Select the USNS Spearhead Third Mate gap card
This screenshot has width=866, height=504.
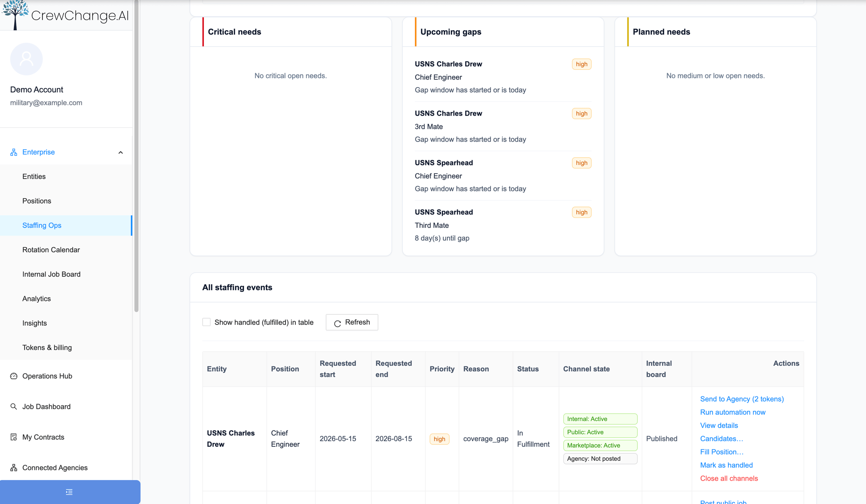click(x=503, y=225)
